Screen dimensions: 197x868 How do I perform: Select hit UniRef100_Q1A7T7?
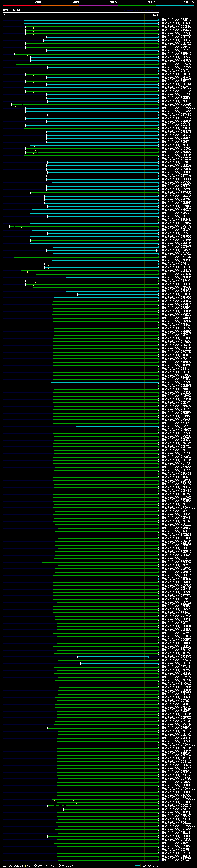[177, 426]
